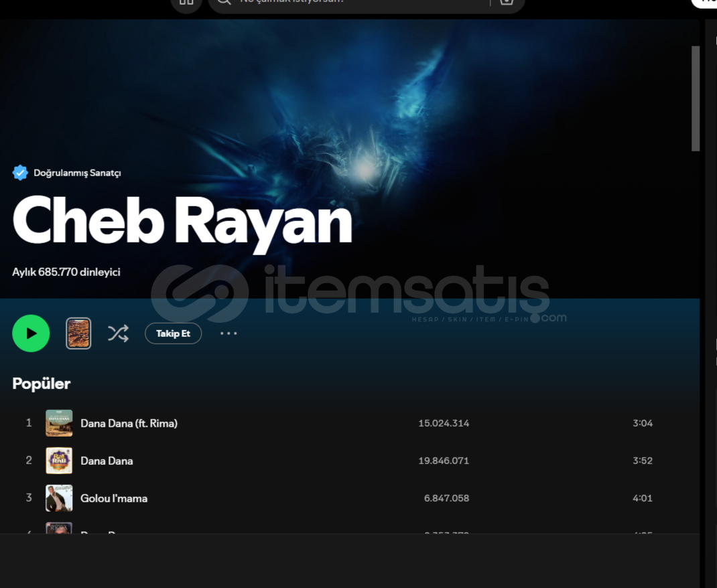This screenshot has width=717, height=588.
Task: Click the search magnifier icon
Action: pos(224,1)
